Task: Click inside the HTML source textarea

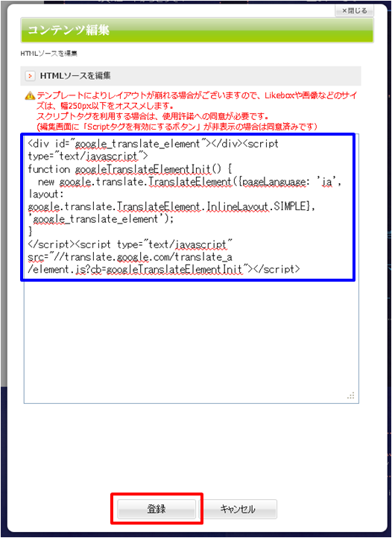Action: point(192,269)
